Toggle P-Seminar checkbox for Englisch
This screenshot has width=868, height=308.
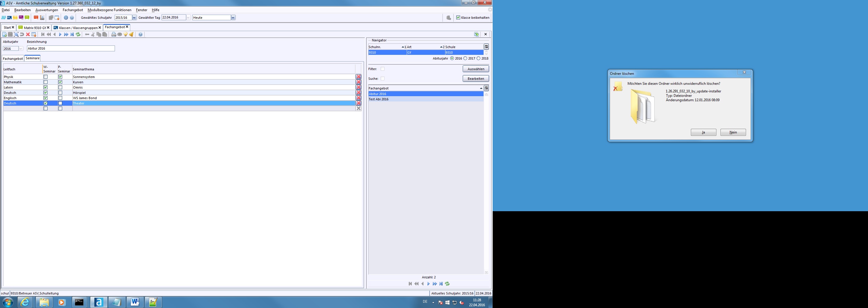(x=60, y=98)
